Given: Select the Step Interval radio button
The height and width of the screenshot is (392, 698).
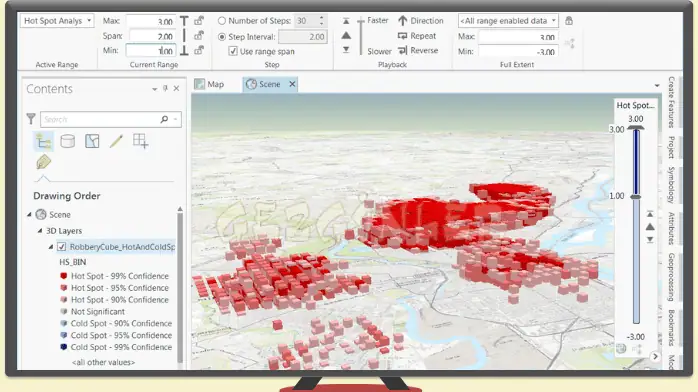Looking at the screenshot, I should click(x=222, y=37).
